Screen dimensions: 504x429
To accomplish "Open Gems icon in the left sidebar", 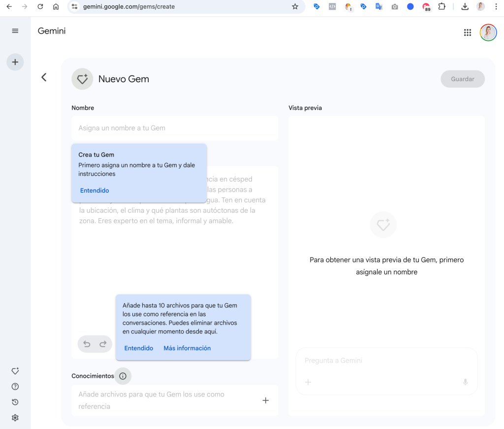I will (x=15, y=371).
